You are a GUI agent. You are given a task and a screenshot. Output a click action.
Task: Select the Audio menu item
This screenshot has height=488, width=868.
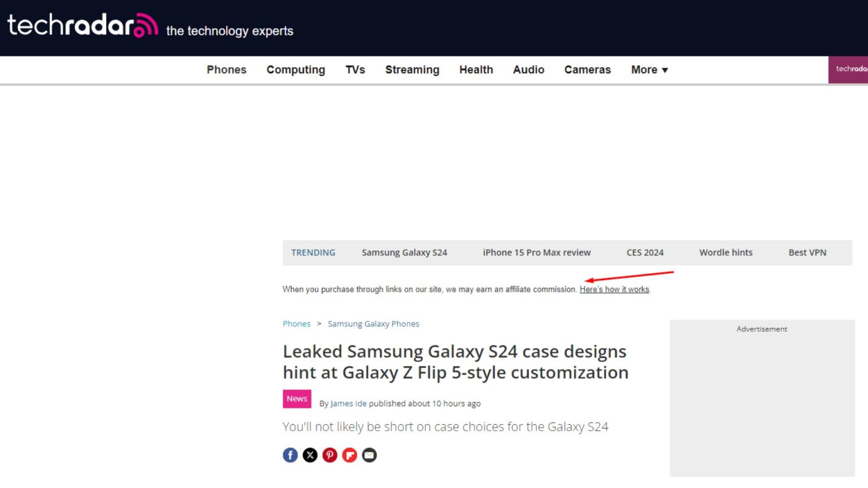(x=528, y=70)
